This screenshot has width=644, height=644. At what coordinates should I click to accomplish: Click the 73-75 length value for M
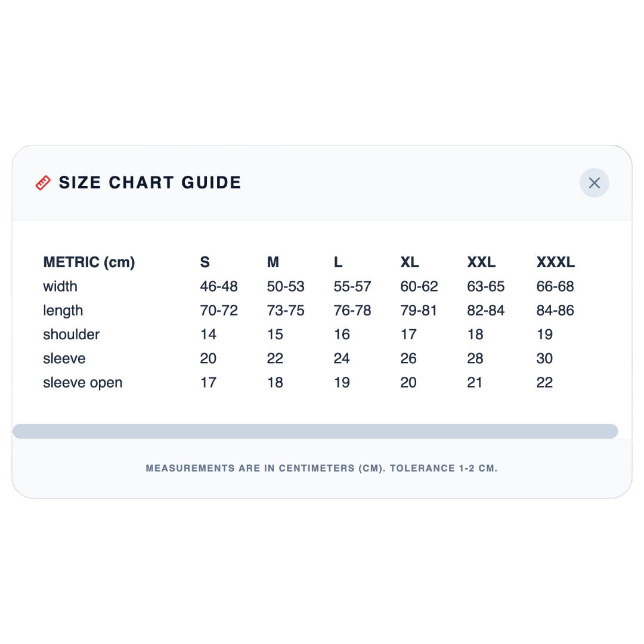pyautogui.click(x=286, y=311)
